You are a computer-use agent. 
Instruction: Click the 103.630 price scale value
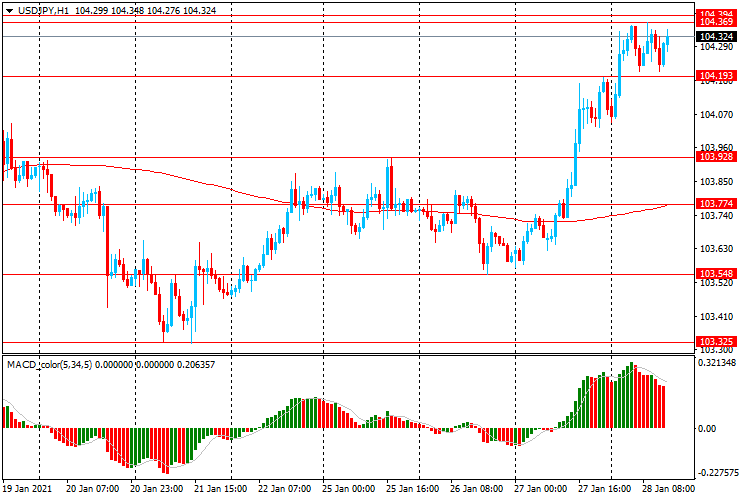coord(716,248)
